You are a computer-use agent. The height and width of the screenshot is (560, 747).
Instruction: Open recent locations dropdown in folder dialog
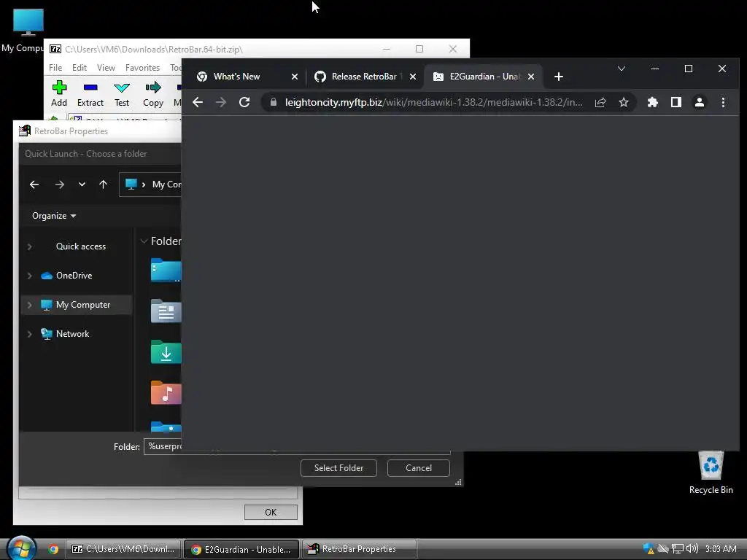(82, 184)
